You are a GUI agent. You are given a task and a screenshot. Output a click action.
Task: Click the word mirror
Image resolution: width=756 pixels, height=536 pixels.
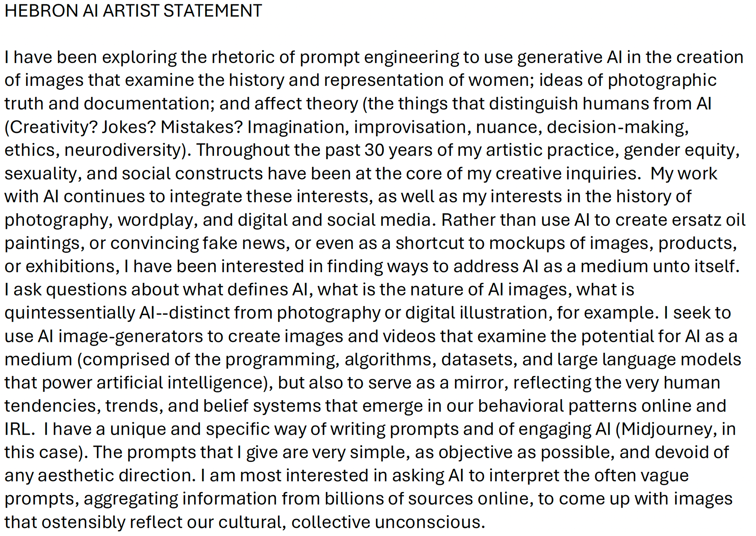[479, 382]
